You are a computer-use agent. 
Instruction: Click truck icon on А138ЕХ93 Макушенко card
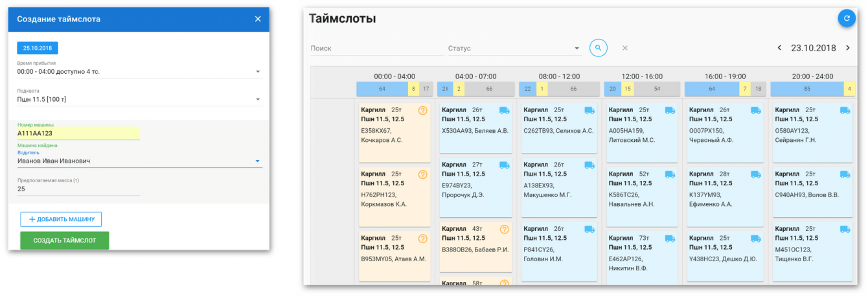[x=589, y=165]
